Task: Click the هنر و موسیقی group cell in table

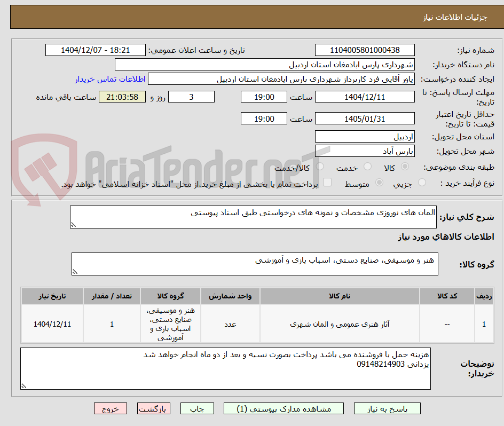Action: 170,324
